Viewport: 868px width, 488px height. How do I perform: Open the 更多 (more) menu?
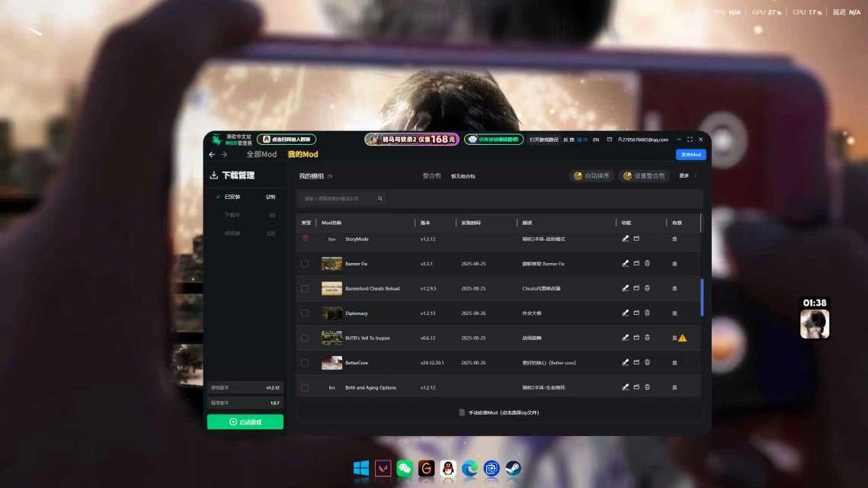tap(684, 175)
